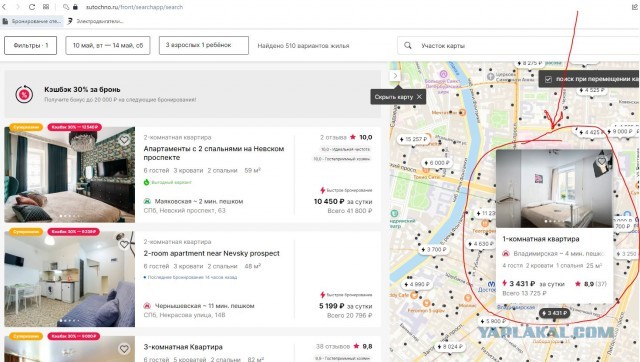Screen dimensions: 640x362
Task: Select the '6 000 ₽' map price marker
Action: (x=437, y=163)
